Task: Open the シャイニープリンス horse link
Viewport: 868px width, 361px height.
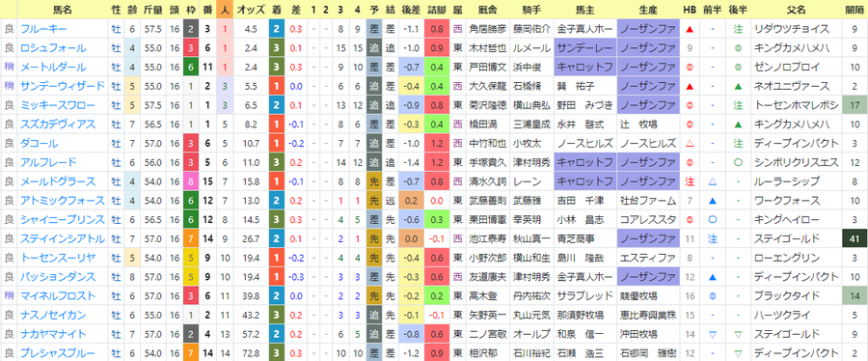Action: point(62,220)
